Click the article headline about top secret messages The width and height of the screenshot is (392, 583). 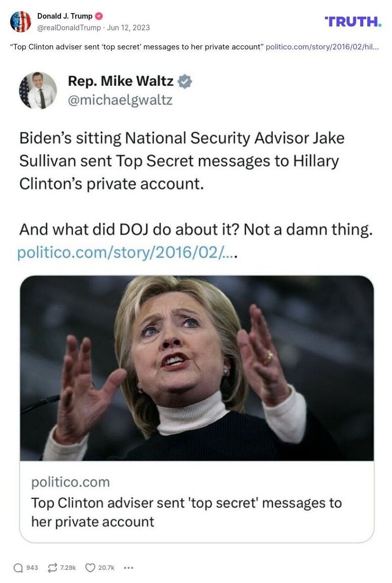click(x=186, y=511)
